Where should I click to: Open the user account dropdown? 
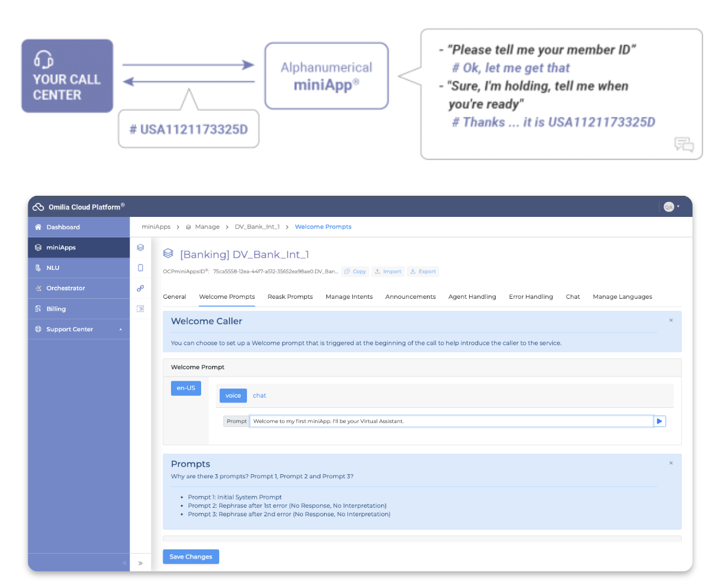[x=672, y=207]
